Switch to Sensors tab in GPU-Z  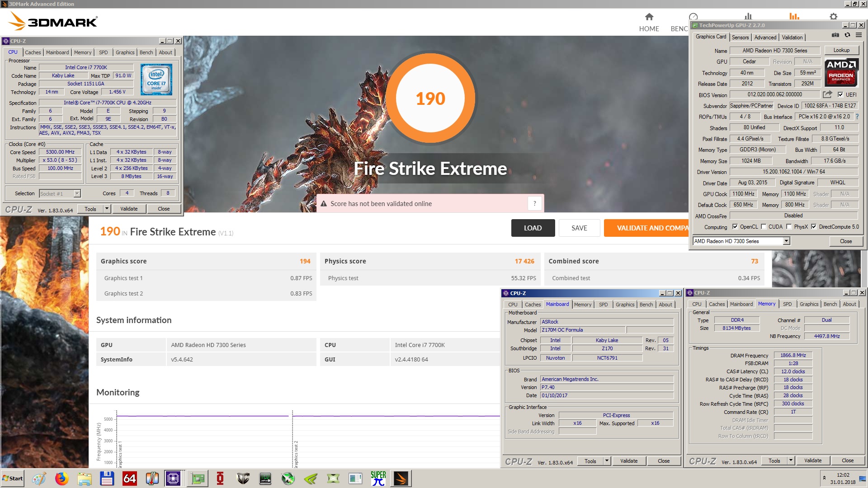tap(740, 38)
